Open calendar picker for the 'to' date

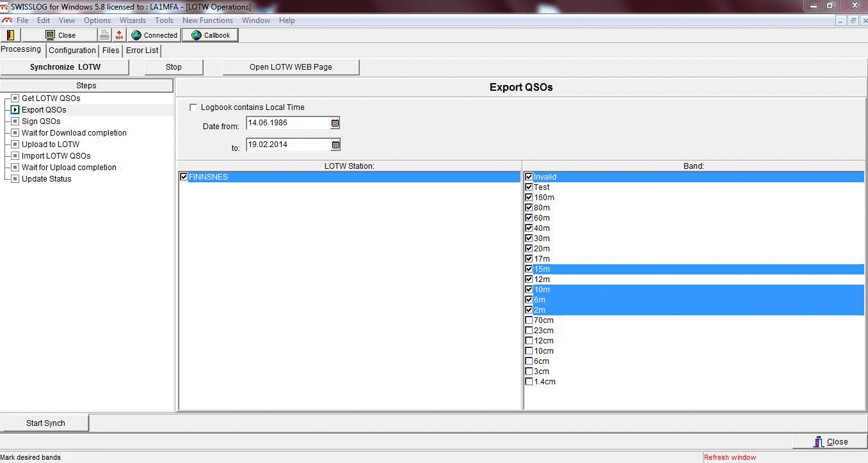(335, 145)
